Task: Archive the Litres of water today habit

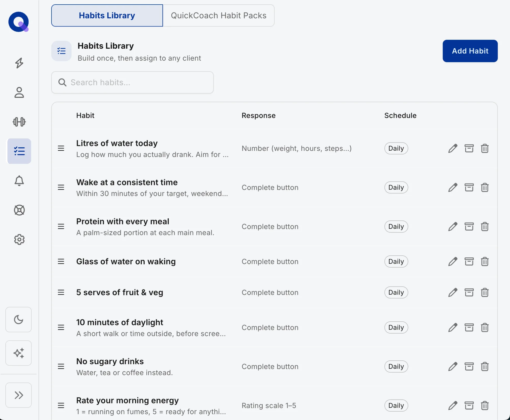Action: (469, 148)
